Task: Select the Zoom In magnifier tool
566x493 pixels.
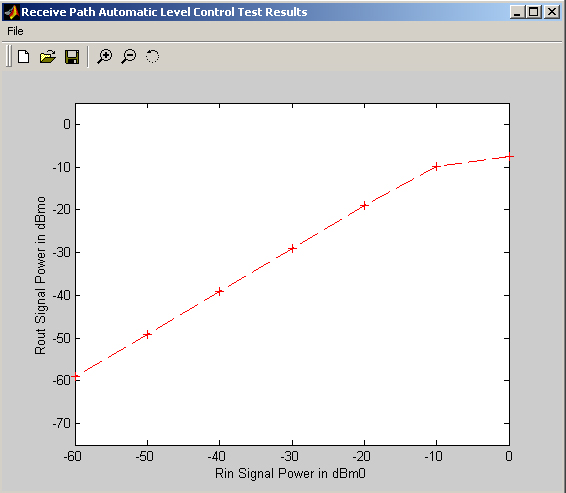Action: point(105,57)
